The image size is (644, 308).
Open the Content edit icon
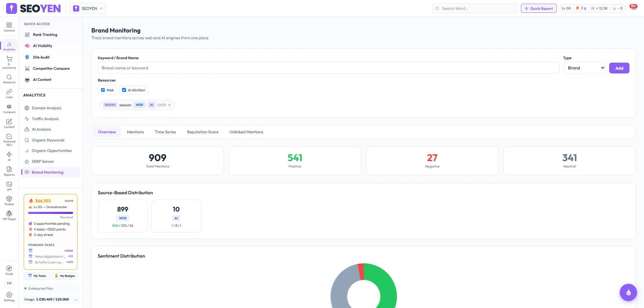(9, 122)
